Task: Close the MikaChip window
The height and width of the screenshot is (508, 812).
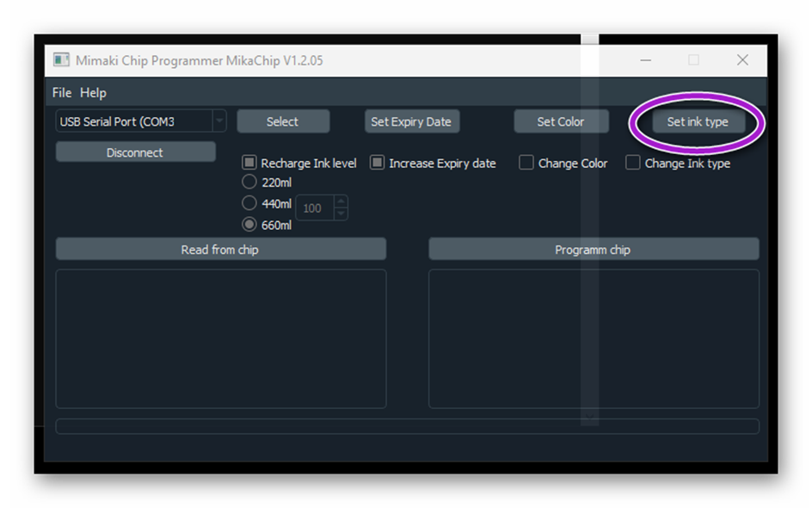Action: [x=742, y=60]
